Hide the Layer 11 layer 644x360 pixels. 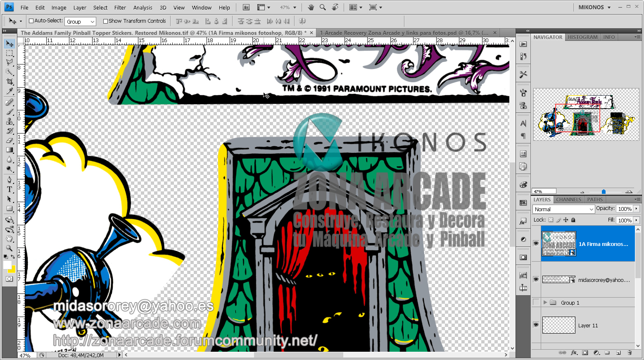[536, 325]
